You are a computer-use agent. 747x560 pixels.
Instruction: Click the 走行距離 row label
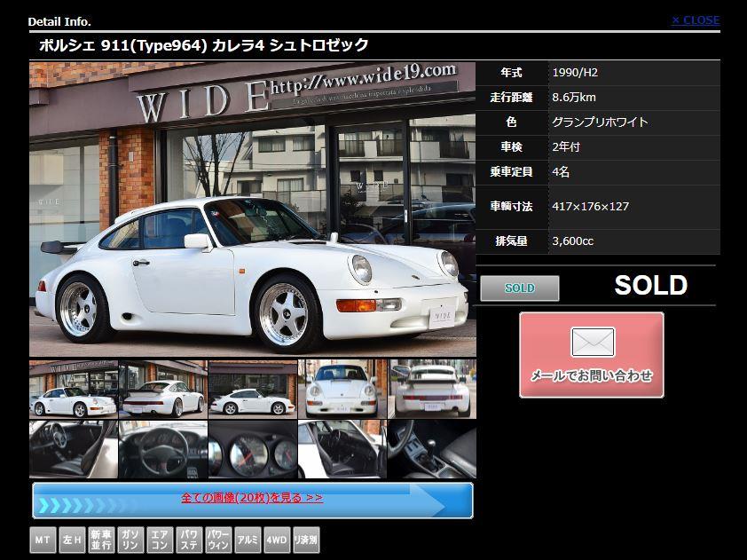(x=511, y=98)
